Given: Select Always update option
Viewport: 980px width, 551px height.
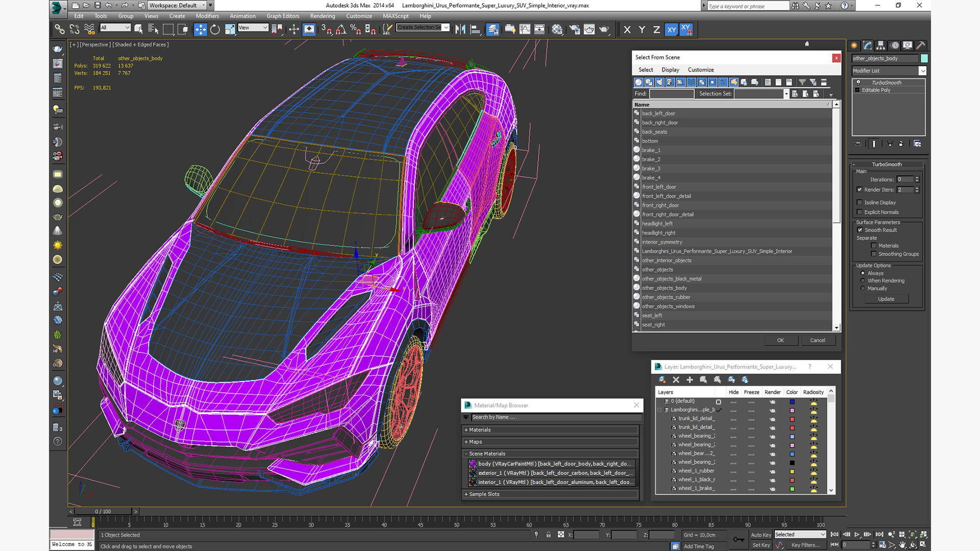Looking at the screenshot, I should point(863,273).
